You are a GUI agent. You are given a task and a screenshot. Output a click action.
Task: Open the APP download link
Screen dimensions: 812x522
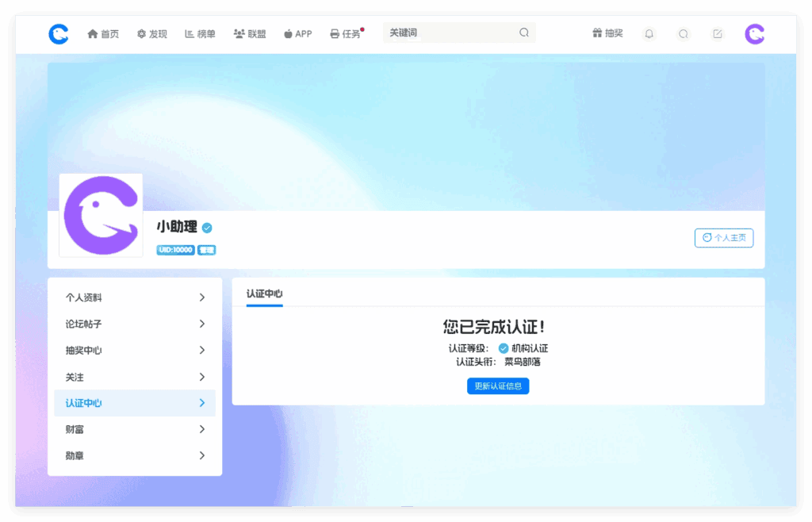298,34
